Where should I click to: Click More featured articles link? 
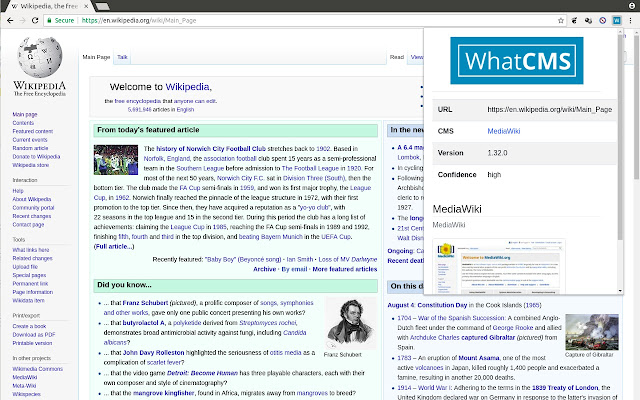pos(345,269)
